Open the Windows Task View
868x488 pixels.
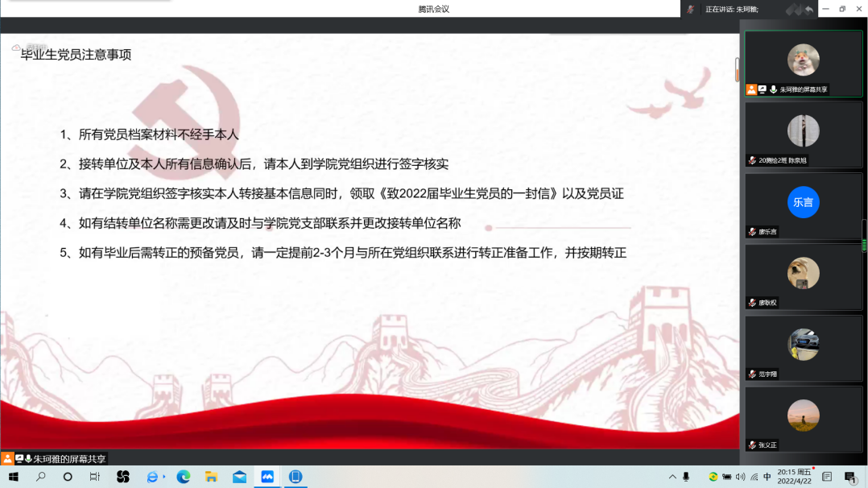pos(94,477)
